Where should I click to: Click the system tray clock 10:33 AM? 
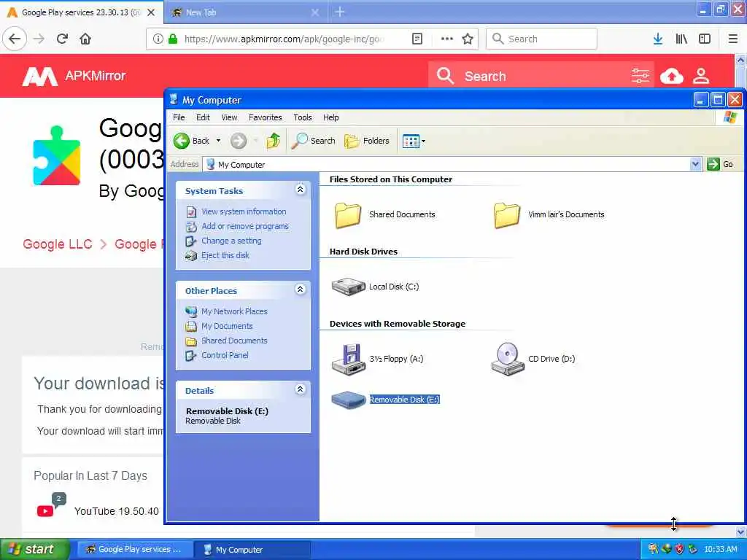tap(720, 550)
